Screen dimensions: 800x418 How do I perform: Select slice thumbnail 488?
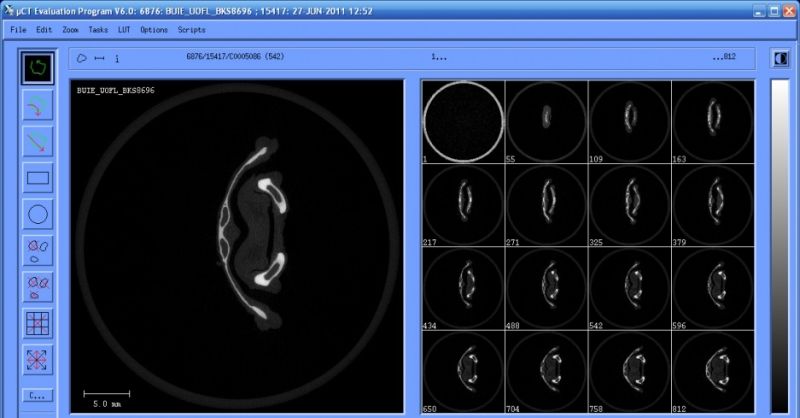click(546, 288)
